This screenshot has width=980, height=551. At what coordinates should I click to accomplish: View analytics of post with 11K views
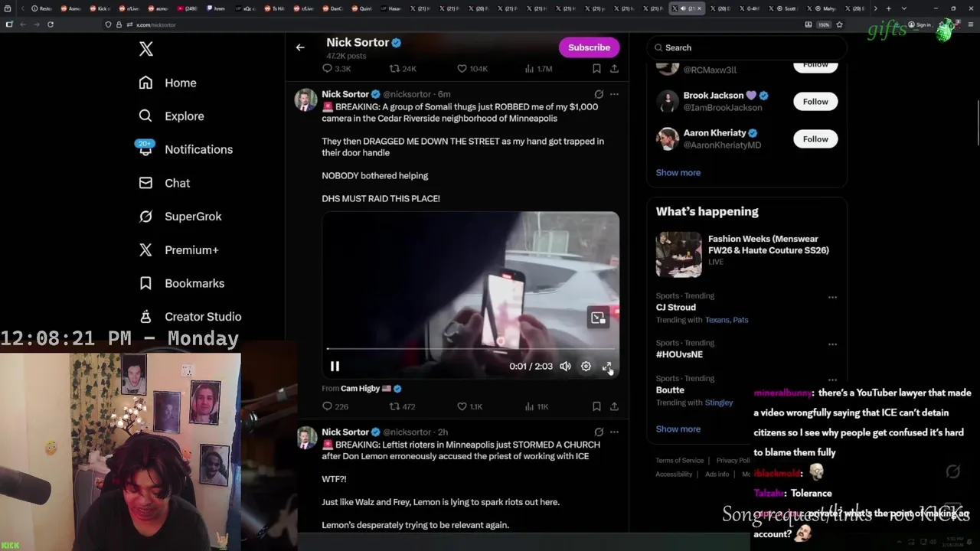pos(536,406)
